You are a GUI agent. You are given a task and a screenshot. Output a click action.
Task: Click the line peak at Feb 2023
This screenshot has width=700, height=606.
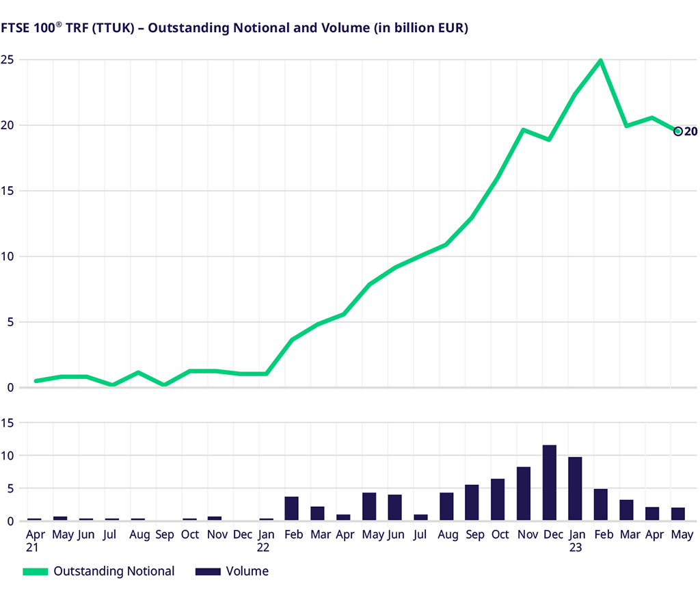(600, 61)
